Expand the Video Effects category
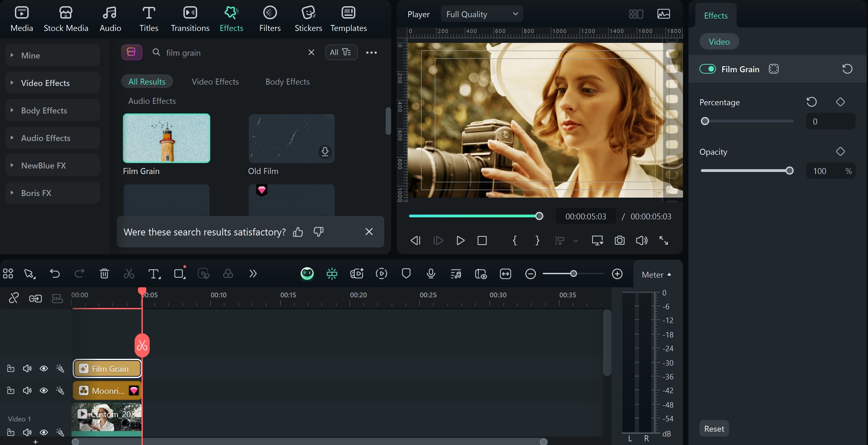This screenshot has width=868, height=445. [x=53, y=83]
